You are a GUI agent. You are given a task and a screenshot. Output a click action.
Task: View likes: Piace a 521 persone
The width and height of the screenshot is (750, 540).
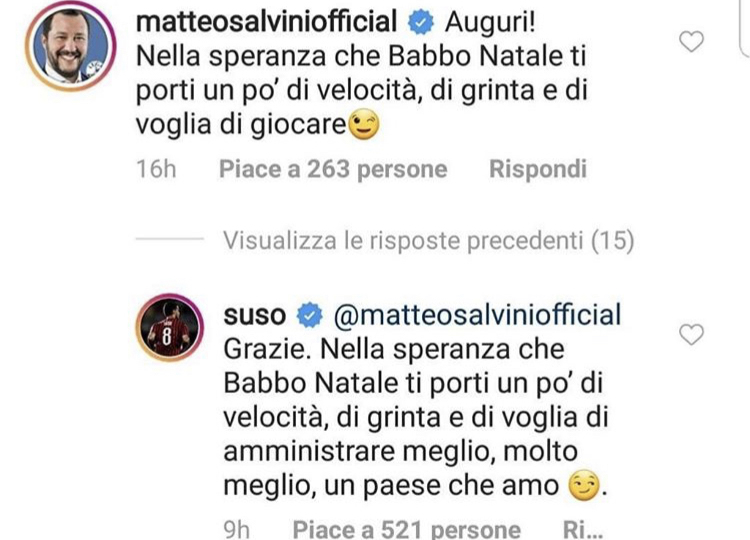[407, 529]
